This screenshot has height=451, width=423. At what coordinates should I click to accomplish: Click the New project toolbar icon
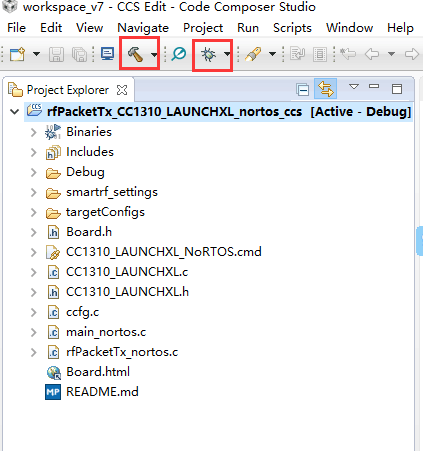point(17,54)
